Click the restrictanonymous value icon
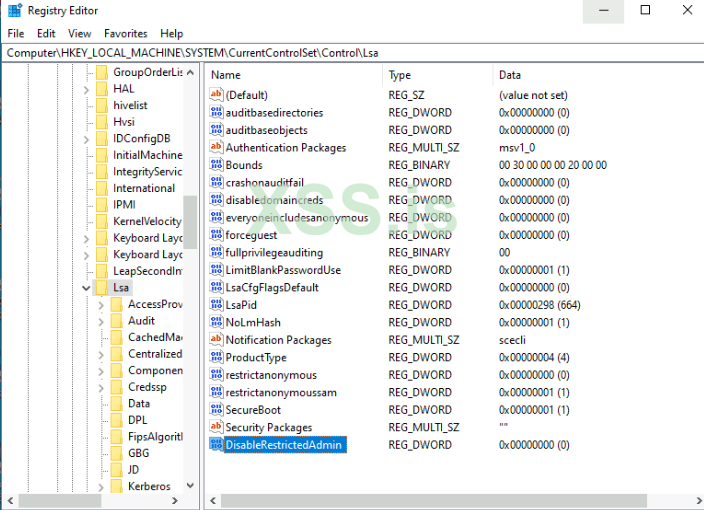 (x=216, y=374)
